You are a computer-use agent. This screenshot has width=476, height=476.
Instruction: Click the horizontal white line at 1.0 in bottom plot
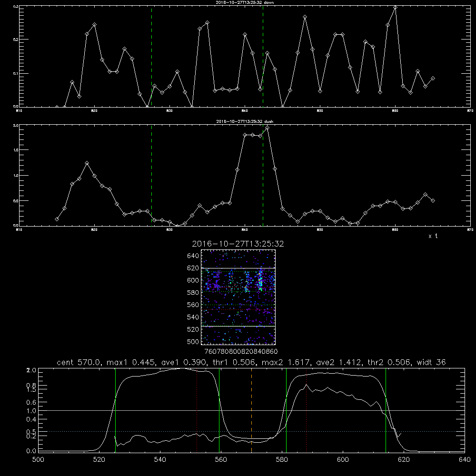click(251, 410)
